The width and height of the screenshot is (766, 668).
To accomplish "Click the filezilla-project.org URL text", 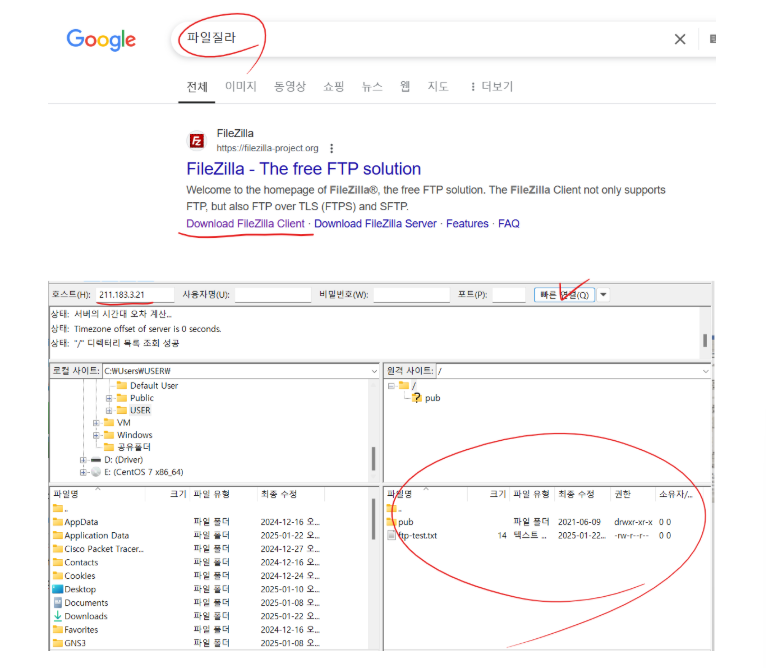I will coord(267,148).
